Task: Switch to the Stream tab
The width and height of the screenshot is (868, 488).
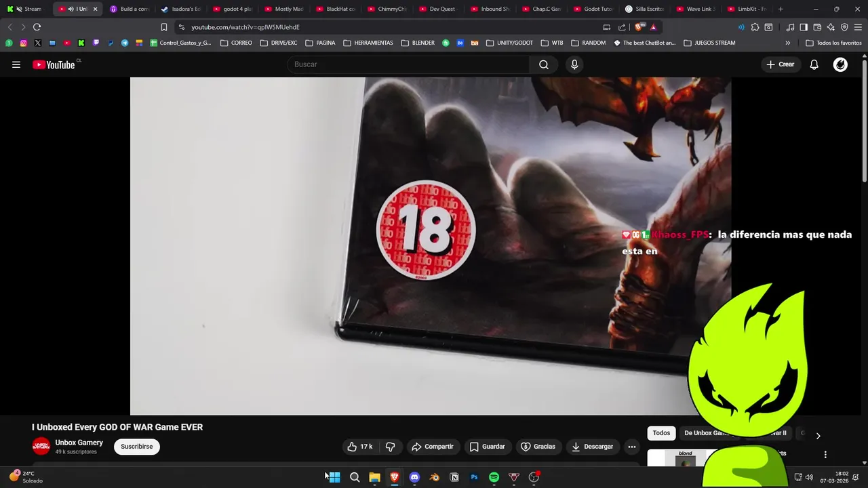Action: (24, 9)
